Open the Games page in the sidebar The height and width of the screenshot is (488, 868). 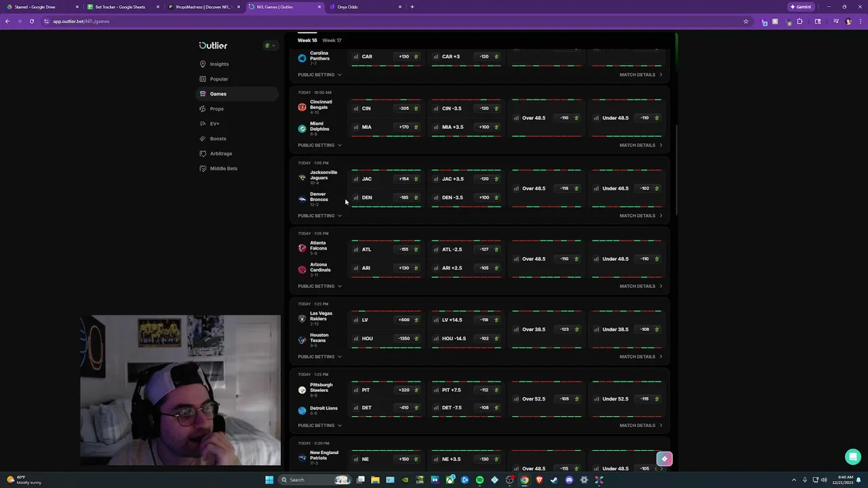point(237,94)
